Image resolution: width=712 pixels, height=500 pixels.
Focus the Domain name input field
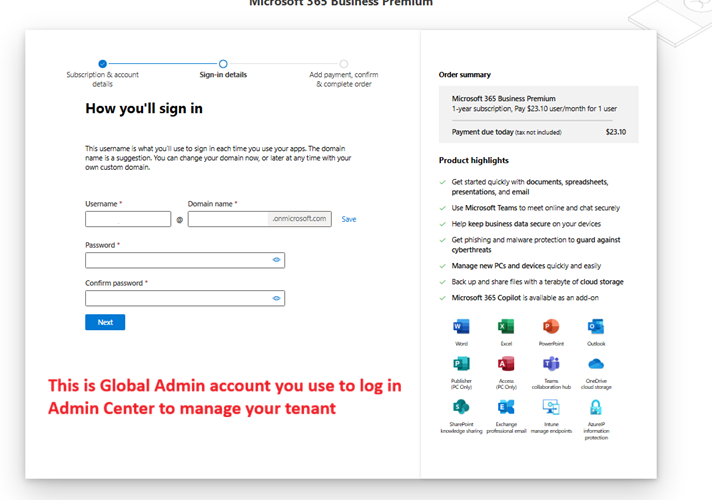259,219
